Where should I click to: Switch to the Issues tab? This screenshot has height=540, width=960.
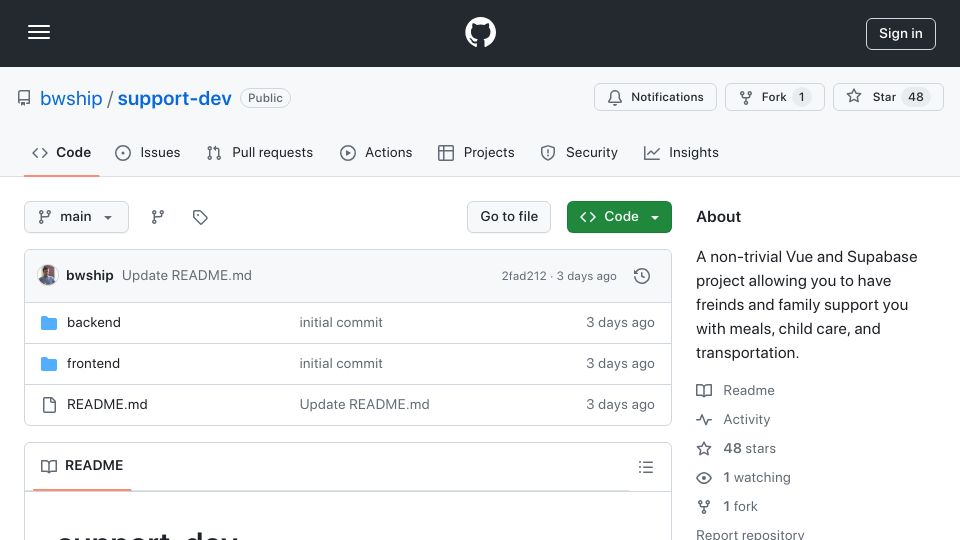[148, 152]
